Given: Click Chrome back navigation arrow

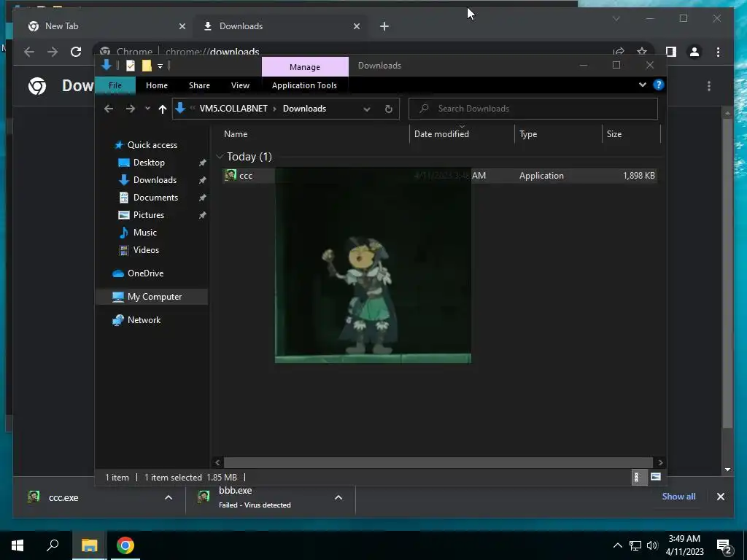Looking at the screenshot, I should pyautogui.click(x=29, y=52).
